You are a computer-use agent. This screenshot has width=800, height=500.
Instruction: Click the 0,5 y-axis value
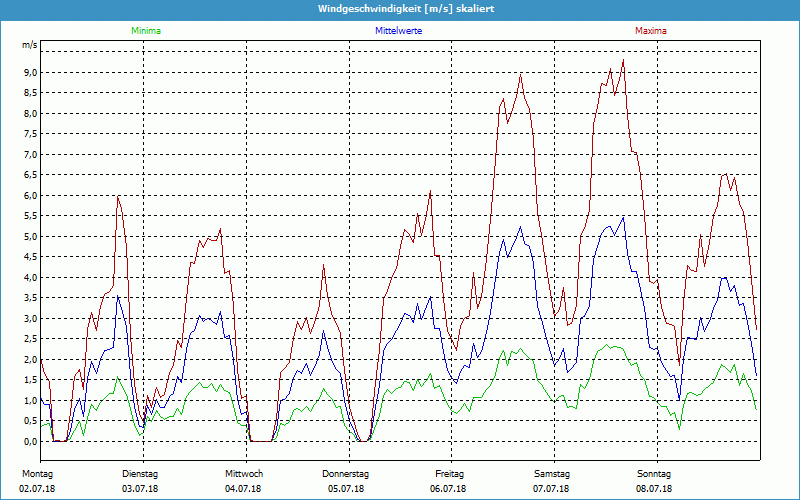pos(31,421)
